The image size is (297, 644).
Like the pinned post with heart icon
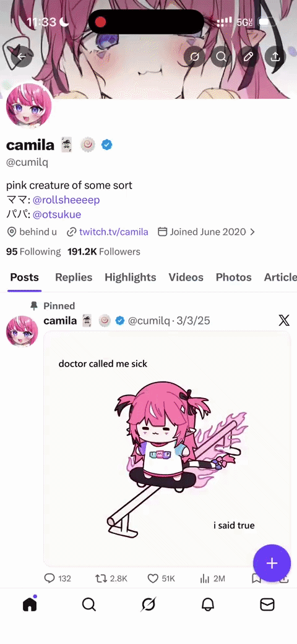[x=161, y=578]
